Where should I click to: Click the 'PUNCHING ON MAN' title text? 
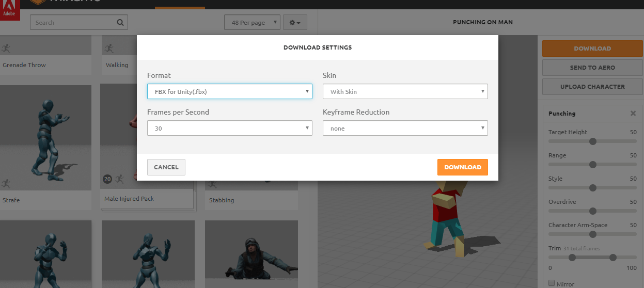click(x=483, y=22)
